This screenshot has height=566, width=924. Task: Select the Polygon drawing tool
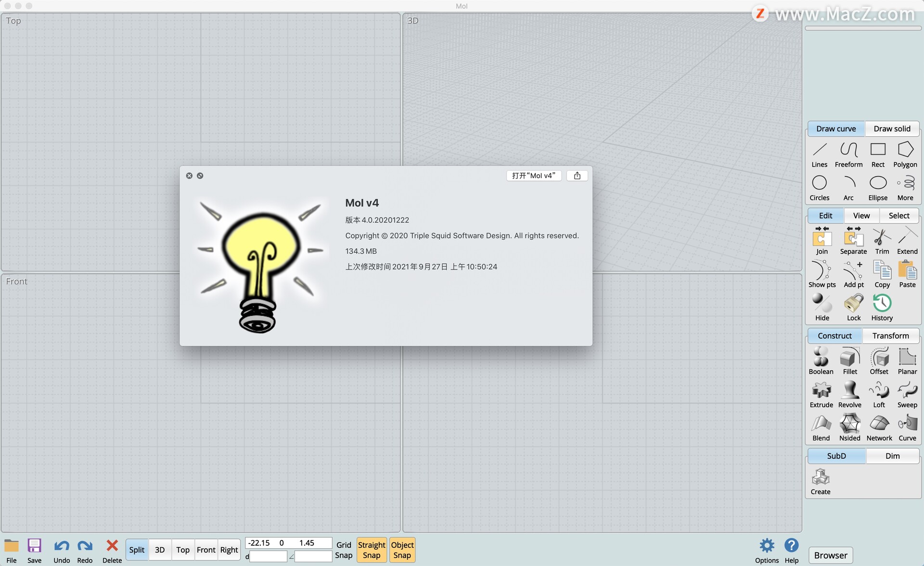pyautogui.click(x=905, y=154)
